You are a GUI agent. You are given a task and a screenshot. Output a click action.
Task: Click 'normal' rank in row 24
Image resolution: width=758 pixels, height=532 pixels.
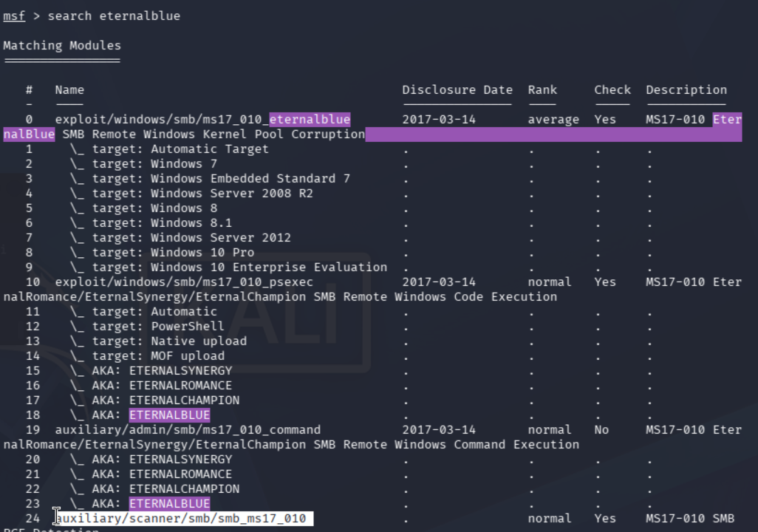pos(550,519)
